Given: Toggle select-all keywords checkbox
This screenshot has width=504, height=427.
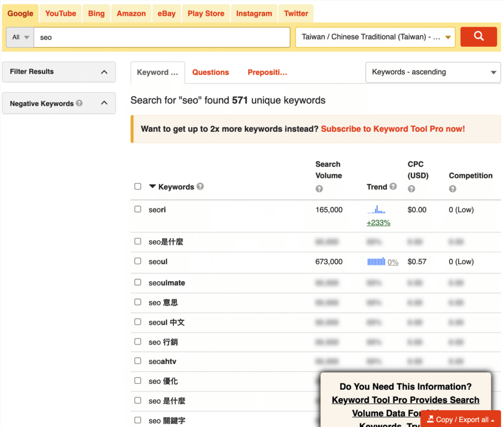Looking at the screenshot, I should [x=138, y=186].
